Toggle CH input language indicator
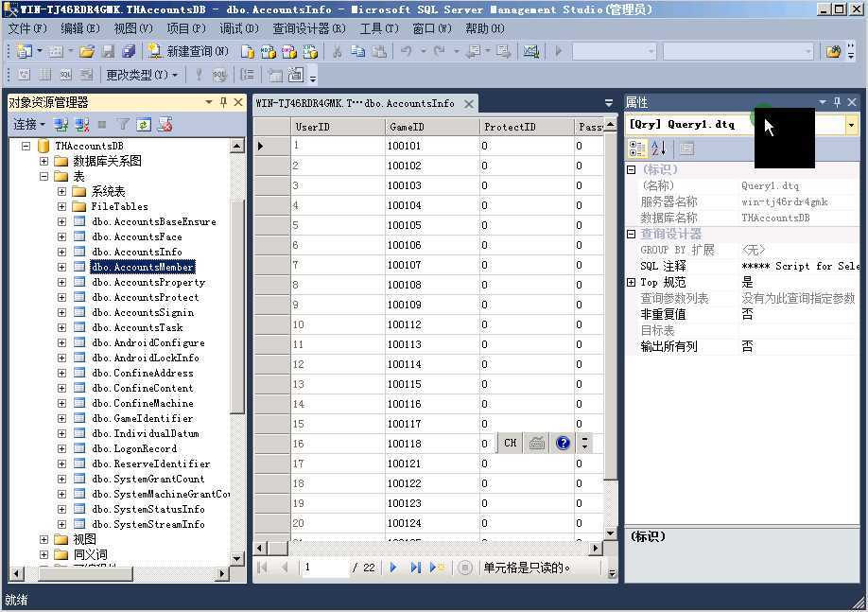 (x=511, y=443)
